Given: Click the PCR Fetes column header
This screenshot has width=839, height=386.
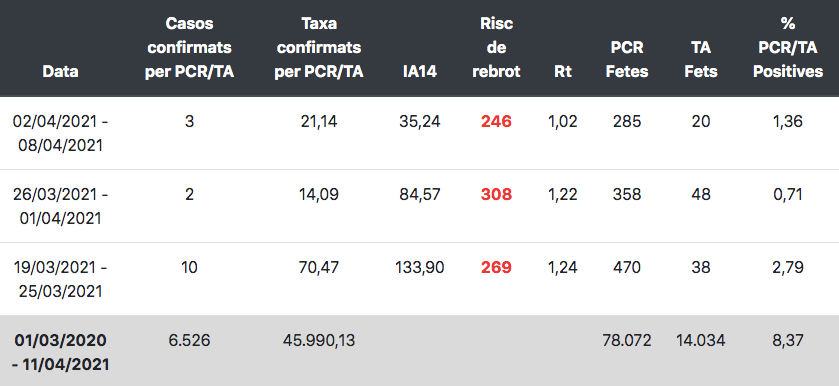Looking at the screenshot, I should click(627, 59).
